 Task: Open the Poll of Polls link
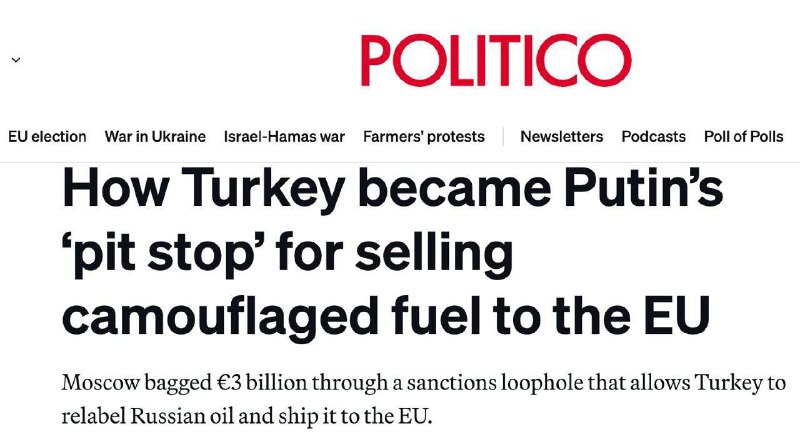tap(744, 136)
